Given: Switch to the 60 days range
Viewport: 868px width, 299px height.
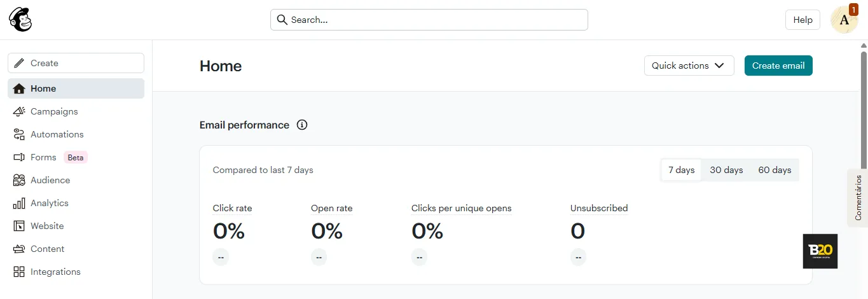Looking at the screenshot, I should [775, 170].
